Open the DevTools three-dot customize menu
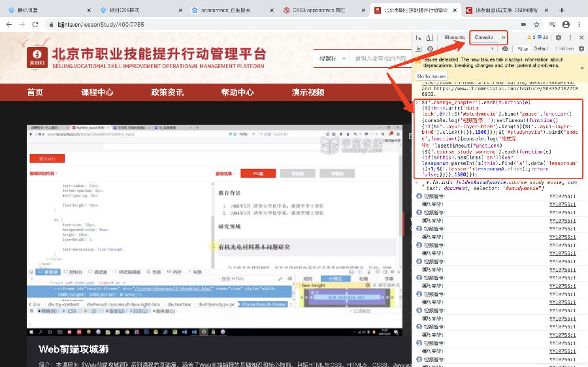This screenshot has width=588, height=367. [570, 37]
